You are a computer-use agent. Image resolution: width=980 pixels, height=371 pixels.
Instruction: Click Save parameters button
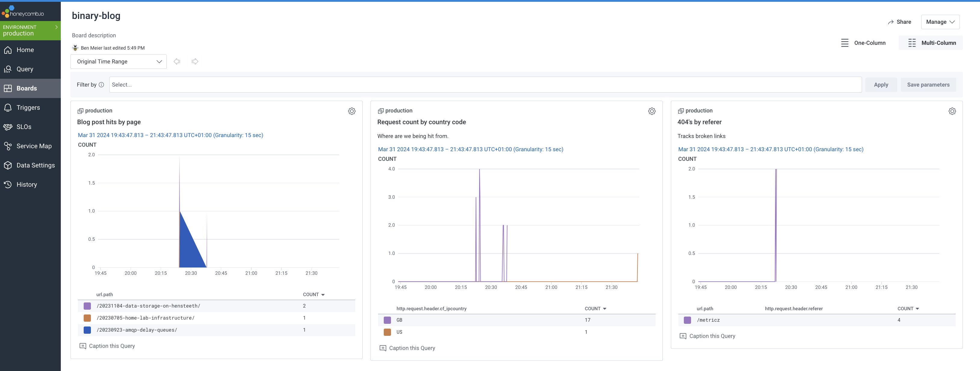pos(928,85)
